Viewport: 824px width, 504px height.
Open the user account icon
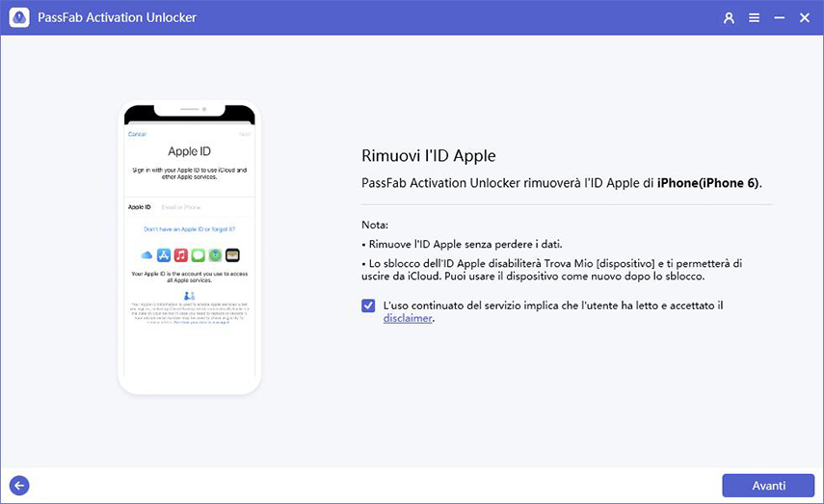coord(729,18)
